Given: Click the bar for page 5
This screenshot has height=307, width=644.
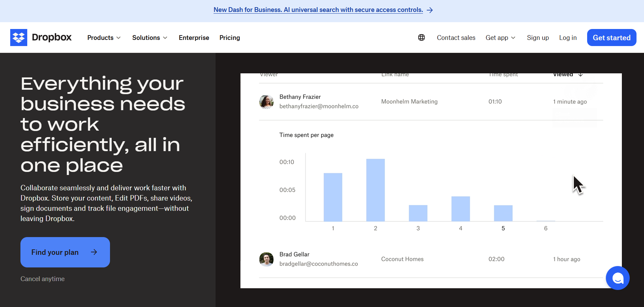Looking at the screenshot, I should (503, 213).
